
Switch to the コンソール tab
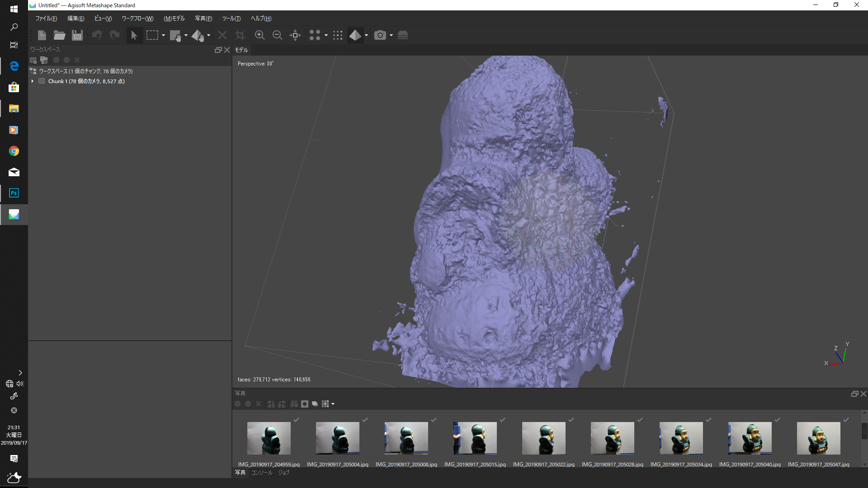click(x=262, y=473)
